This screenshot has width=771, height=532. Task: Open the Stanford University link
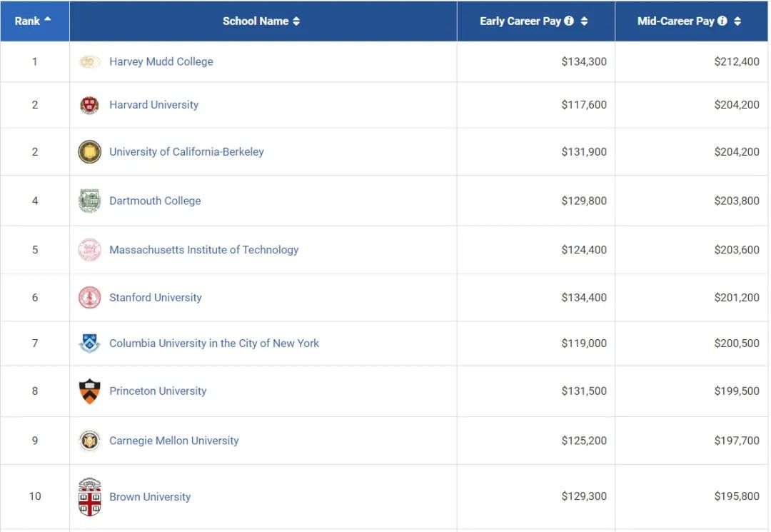point(156,298)
